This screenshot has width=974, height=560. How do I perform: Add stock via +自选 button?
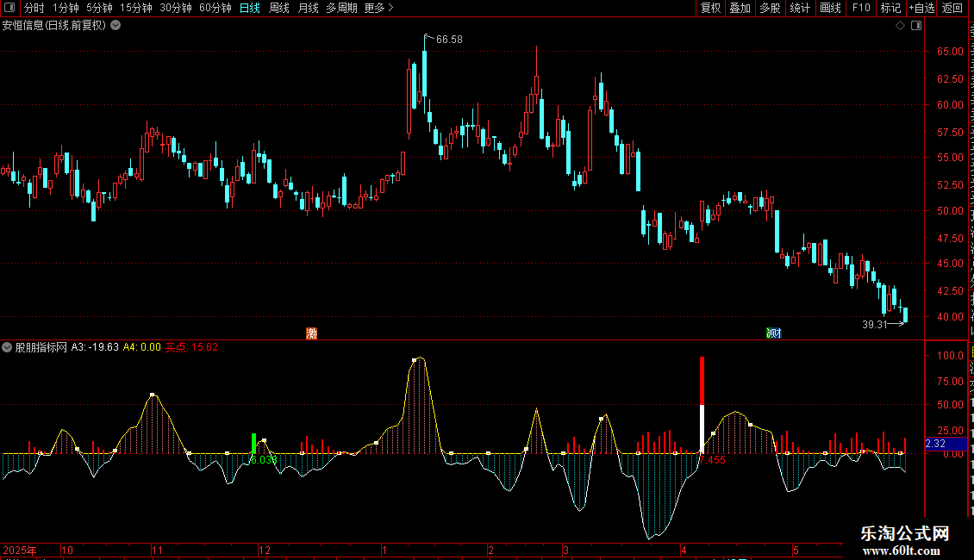coord(921,8)
